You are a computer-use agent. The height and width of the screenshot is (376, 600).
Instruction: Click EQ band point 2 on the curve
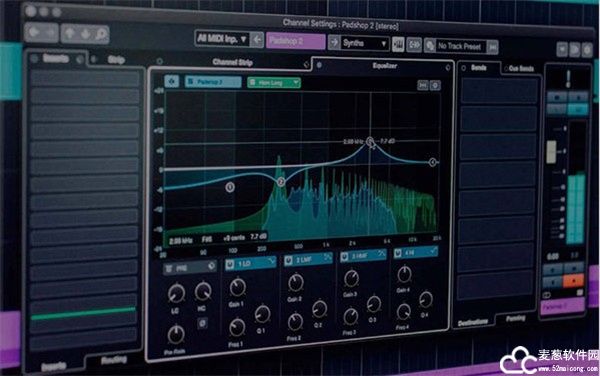pos(281,182)
